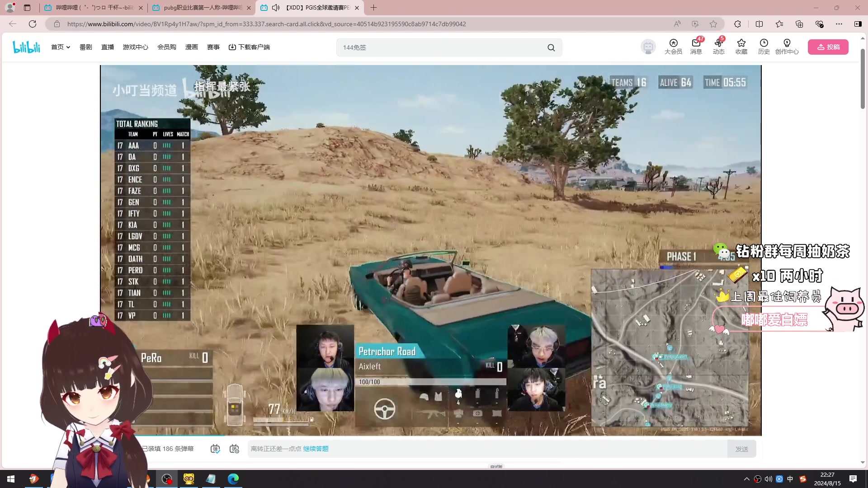Click the 投稿 upload button
This screenshot has height=488, width=868.
(x=828, y=47)
